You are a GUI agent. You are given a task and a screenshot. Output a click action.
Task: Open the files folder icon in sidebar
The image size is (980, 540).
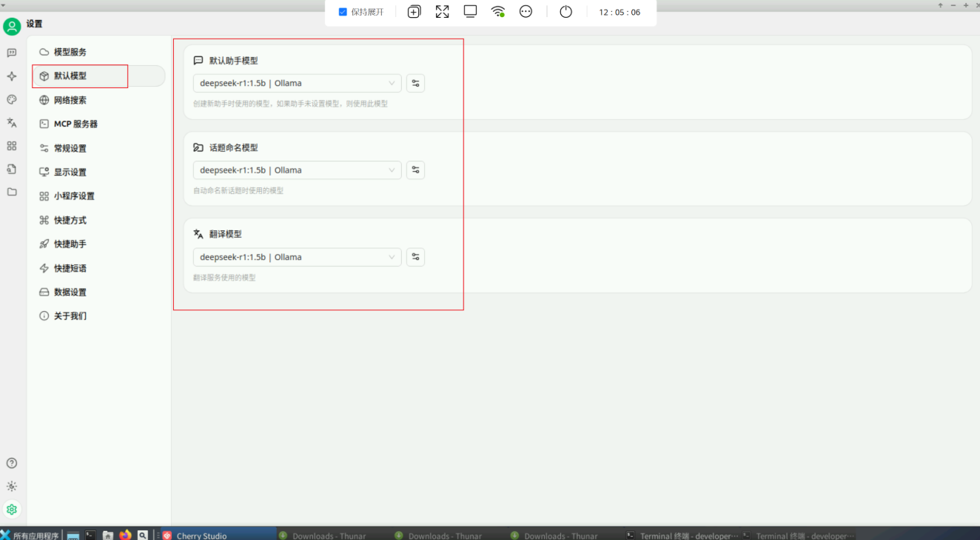click(x=12, y=192)
